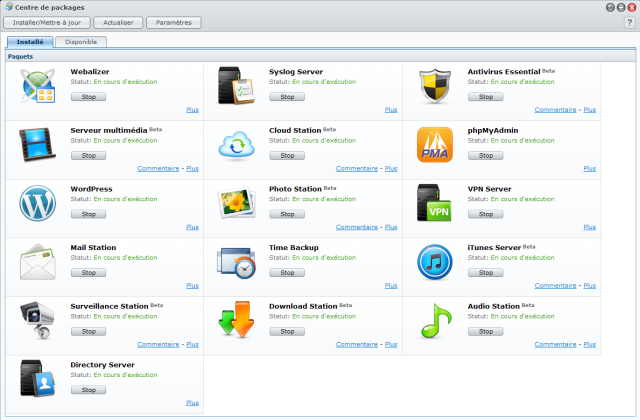This screenshot has width=640, height=420.
Task: Click the Surveillance Station camera icon
Action: (x=38, y=321)
